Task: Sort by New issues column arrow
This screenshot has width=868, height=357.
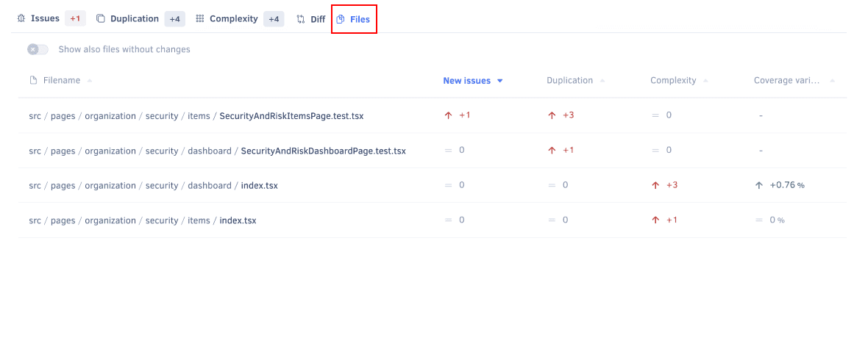Action: click(500, 81)
